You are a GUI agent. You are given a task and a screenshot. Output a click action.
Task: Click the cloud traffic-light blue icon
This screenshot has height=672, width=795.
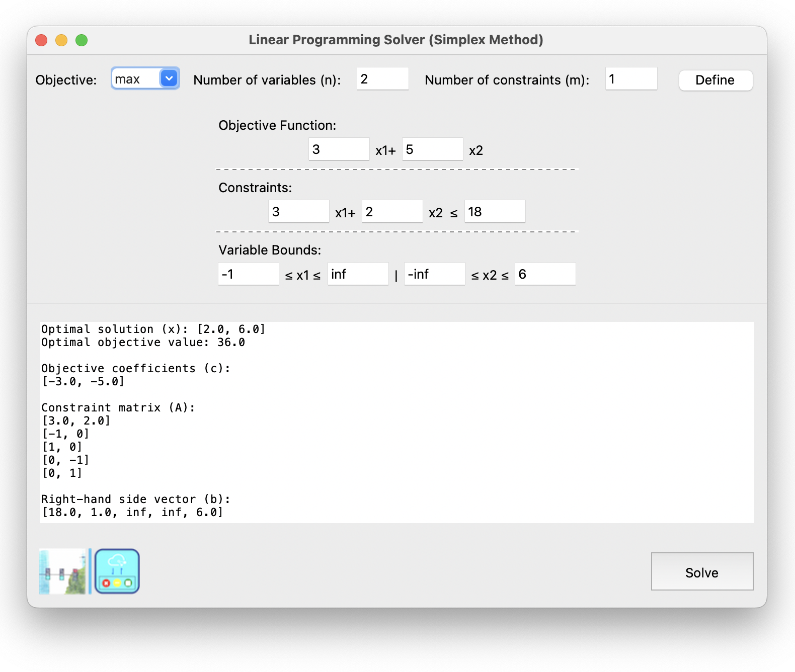pyautogui.click(x=117, y=571)
